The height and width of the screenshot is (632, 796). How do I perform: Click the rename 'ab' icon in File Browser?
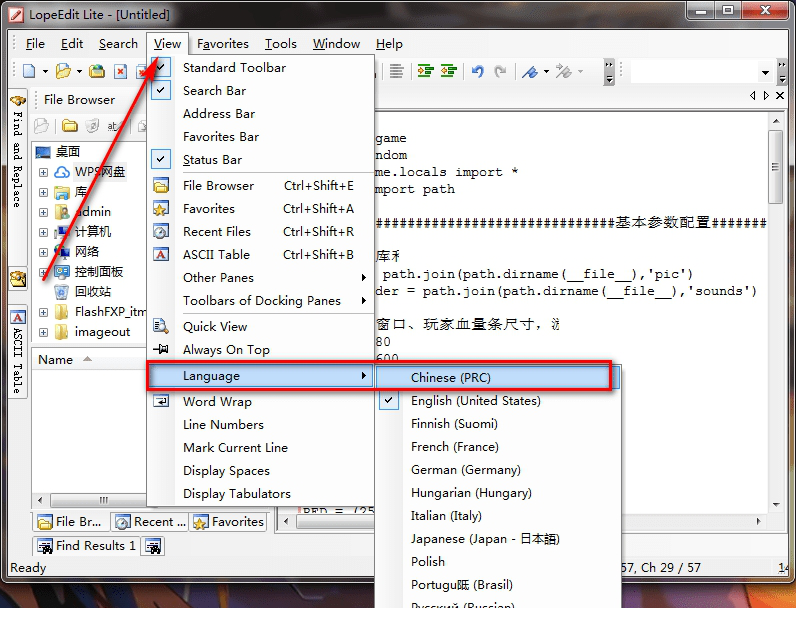pos(112,126)
